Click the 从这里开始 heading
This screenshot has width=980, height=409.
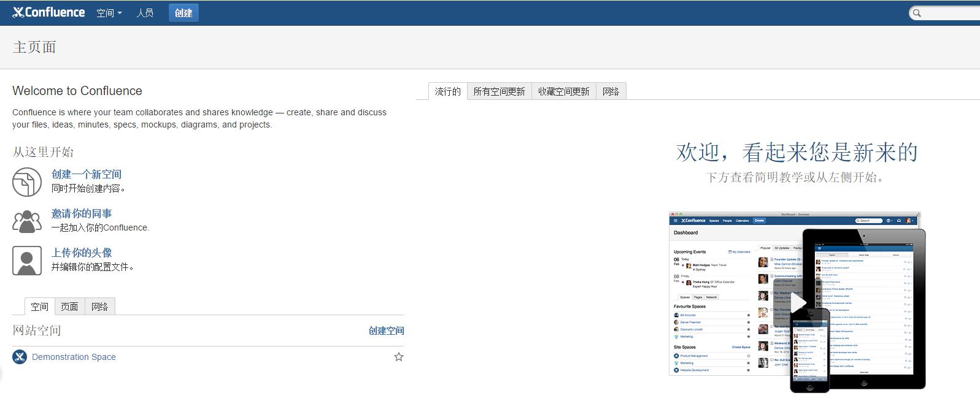[43, 152]
